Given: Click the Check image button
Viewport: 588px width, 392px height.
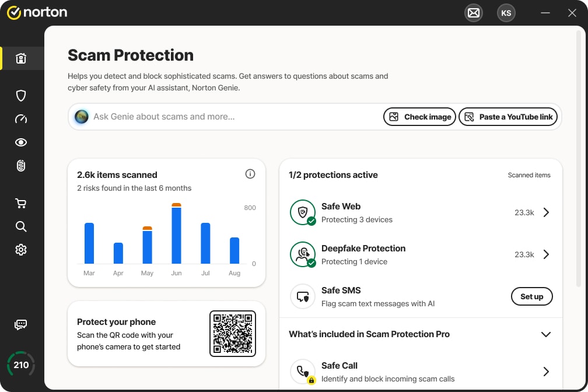Looking at the screenshot, I should coord(419,117).
